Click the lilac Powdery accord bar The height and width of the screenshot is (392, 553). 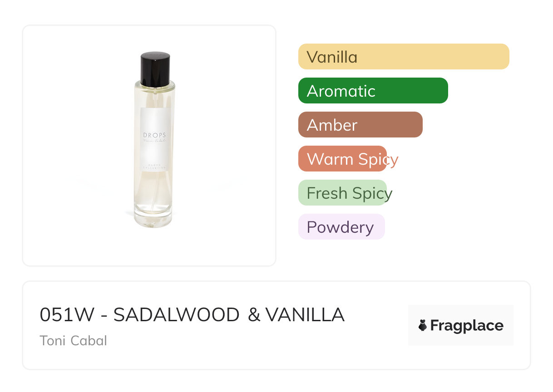[x=341, y=227]
